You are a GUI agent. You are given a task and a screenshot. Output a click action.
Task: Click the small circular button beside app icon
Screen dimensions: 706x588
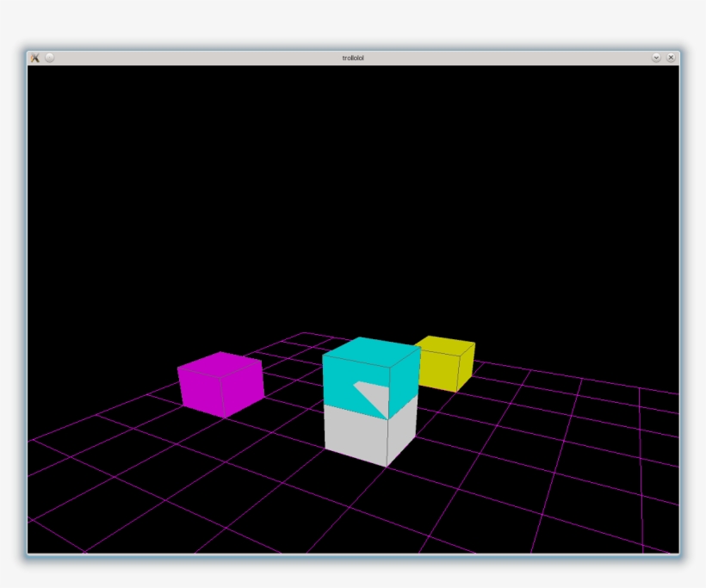[50, 59]
